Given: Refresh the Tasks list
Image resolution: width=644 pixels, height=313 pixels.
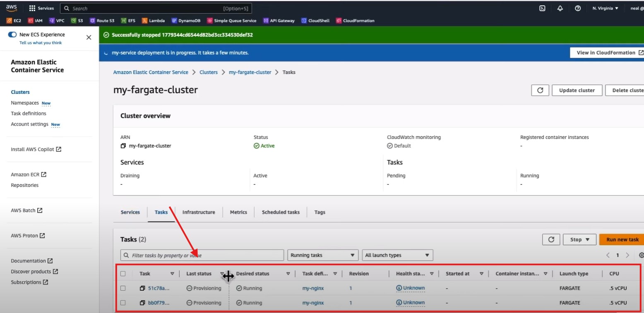Looking at the screenshot, I should [x=551, y=239].
